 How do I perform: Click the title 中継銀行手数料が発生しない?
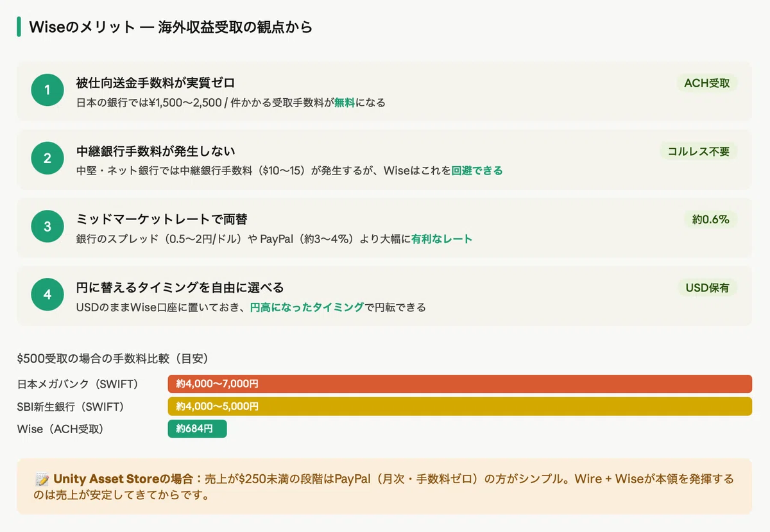pos(156,151)
